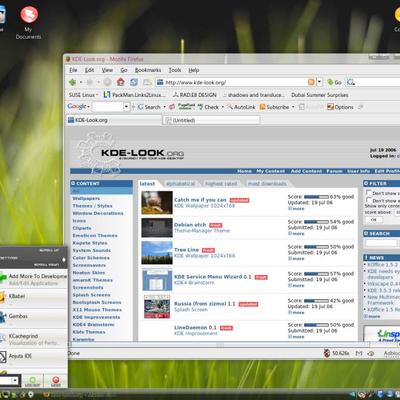The width and height of the screenshot is (400, 400).
Task: Open the Bookmarks menu
Action: point(148,70)
